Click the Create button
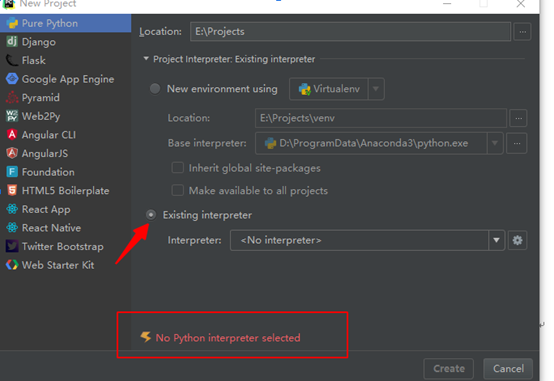 449,369
